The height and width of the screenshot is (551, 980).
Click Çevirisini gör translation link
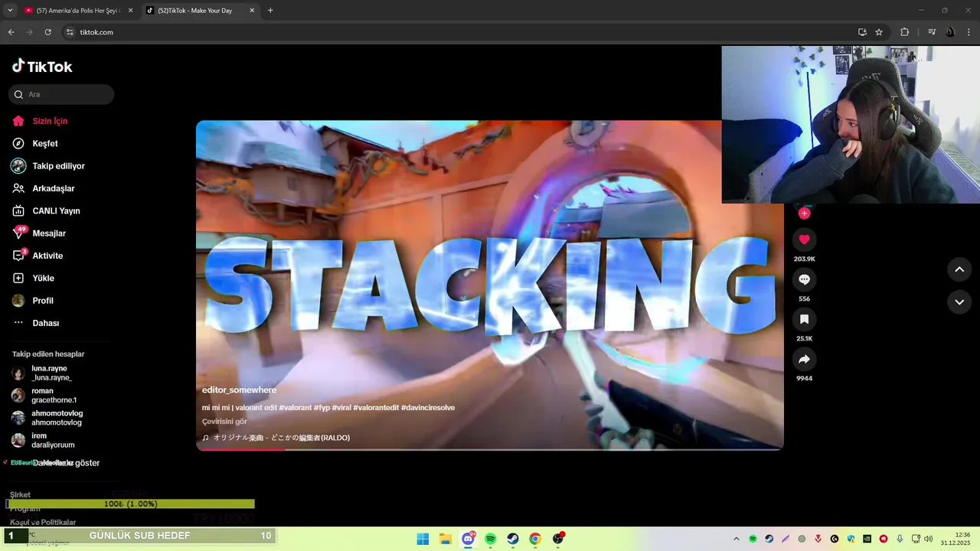pyautogui.click(x=224, y=422)
